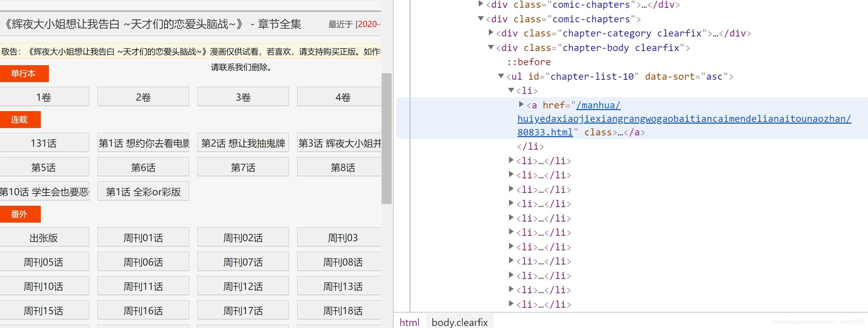Open chapter 第7话
Screen dimensions: 868x328
pyautogui.click(x=243, y=167)
